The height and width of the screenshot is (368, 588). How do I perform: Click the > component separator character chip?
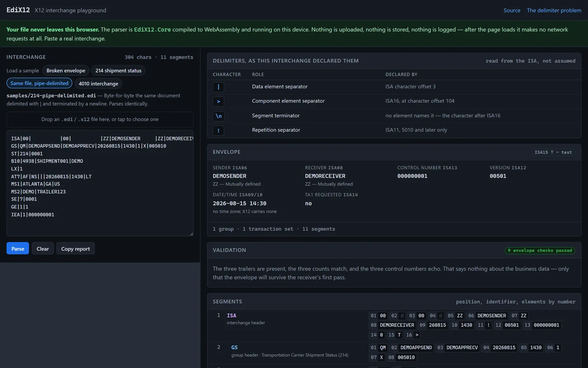click(218, 101)
